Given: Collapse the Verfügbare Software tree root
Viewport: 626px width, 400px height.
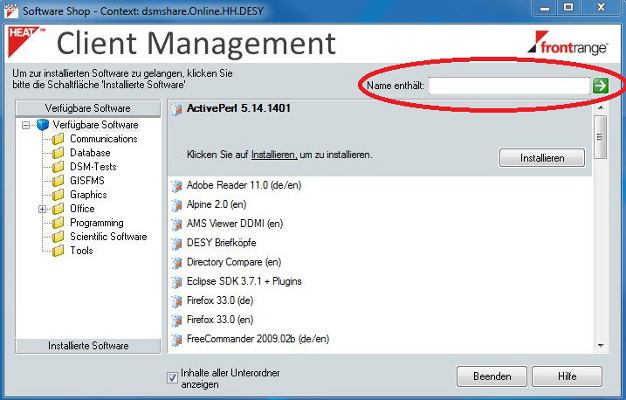Looking at the screenshot, I should (26, 125).
